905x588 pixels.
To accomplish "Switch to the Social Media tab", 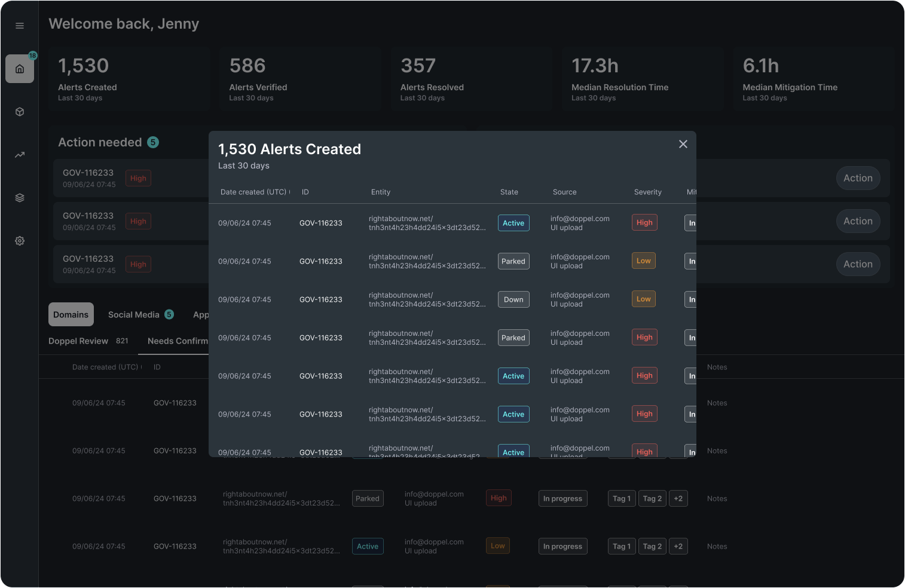I will [134, 315].
